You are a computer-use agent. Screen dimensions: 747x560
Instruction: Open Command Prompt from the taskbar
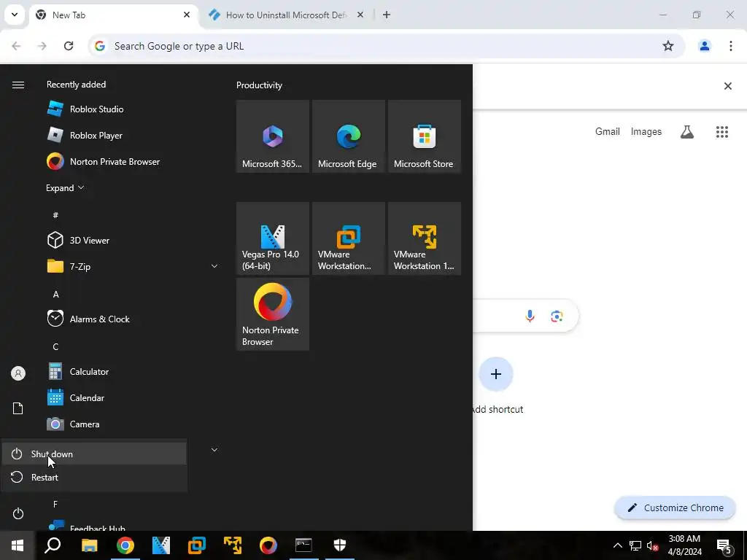point(303,545)
